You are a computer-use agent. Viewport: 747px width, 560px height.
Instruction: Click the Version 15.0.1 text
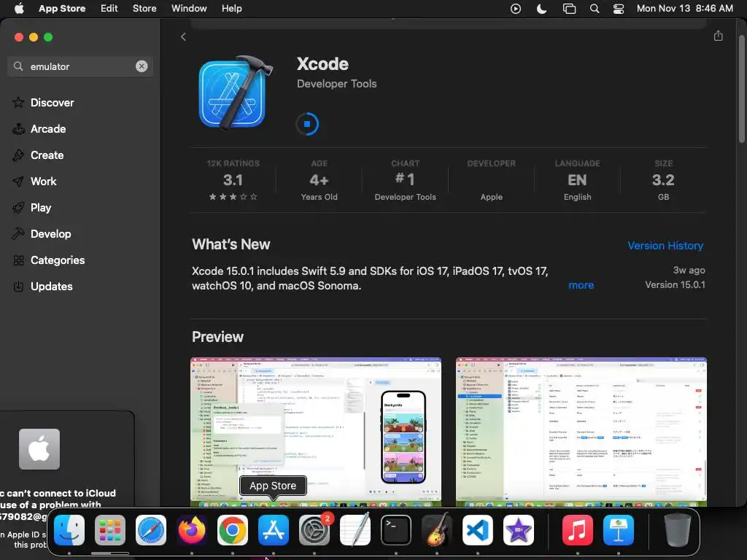(x=675, y=285)
